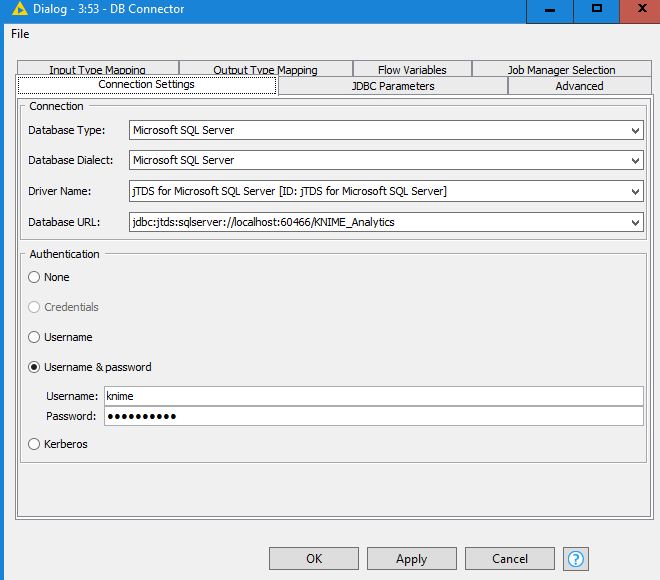The width and height of the screenshot is (660, 580).
Task: Select the Credentials radio button
Action: pos(34,307)
